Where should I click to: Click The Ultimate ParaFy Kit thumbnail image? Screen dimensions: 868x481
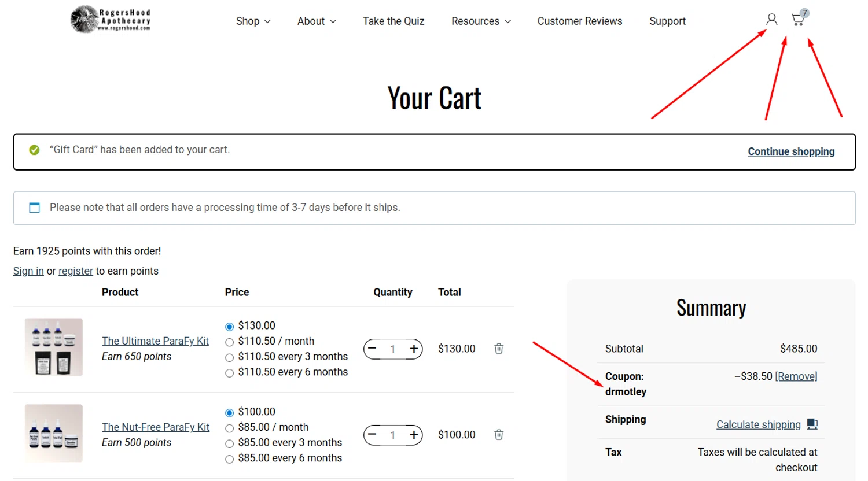(x=54, y=347)
